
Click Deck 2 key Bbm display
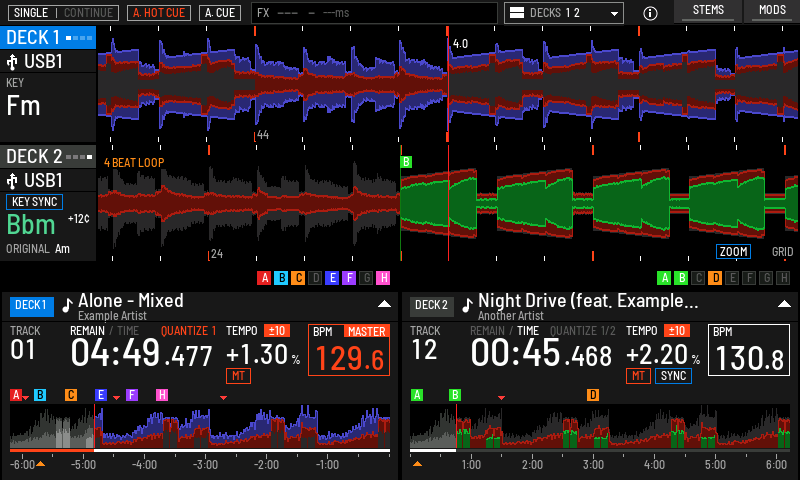[31, 224]
